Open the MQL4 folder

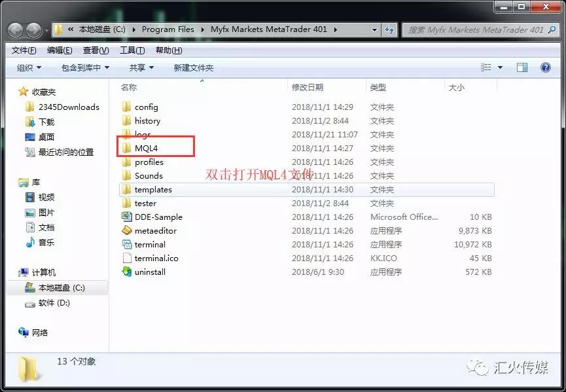coord(147,148)
